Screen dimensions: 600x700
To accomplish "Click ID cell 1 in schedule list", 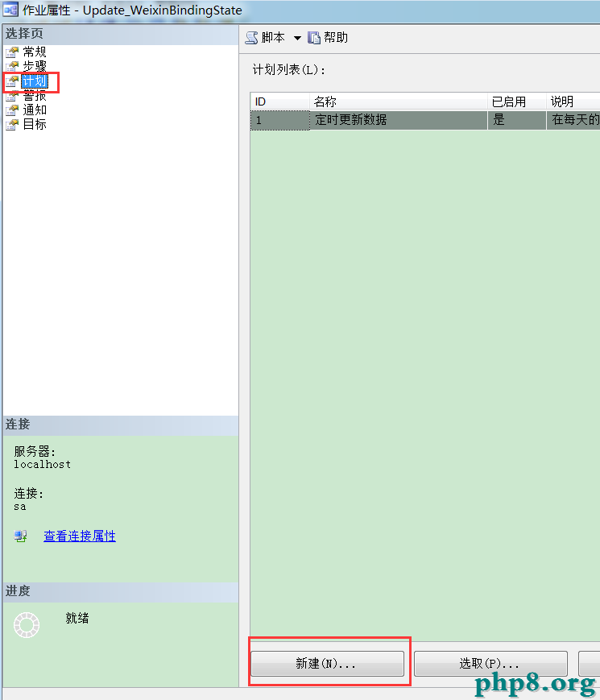I will pyautogui.click(x=280, y=120).
